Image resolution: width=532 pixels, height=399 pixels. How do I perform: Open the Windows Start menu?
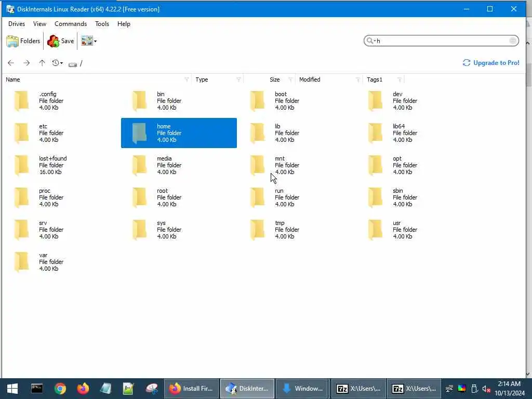coord(12,389)
